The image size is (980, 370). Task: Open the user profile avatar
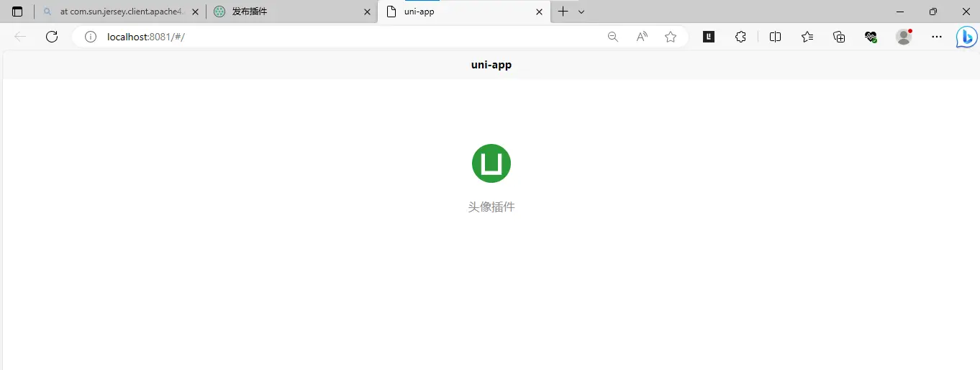(904, 37)
